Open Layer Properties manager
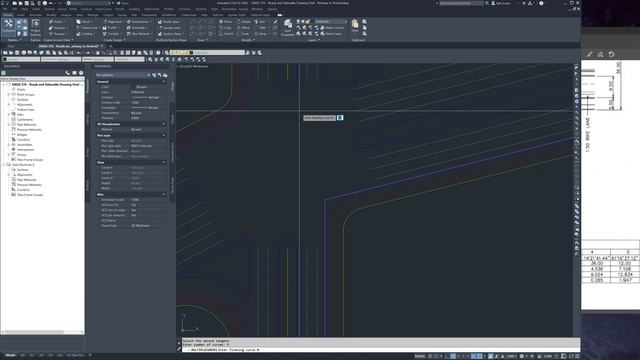640x360 pixels. point(288,28)
